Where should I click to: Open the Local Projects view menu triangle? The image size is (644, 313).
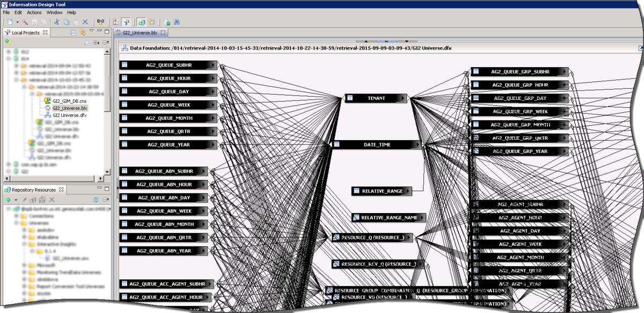click(92, 32)
